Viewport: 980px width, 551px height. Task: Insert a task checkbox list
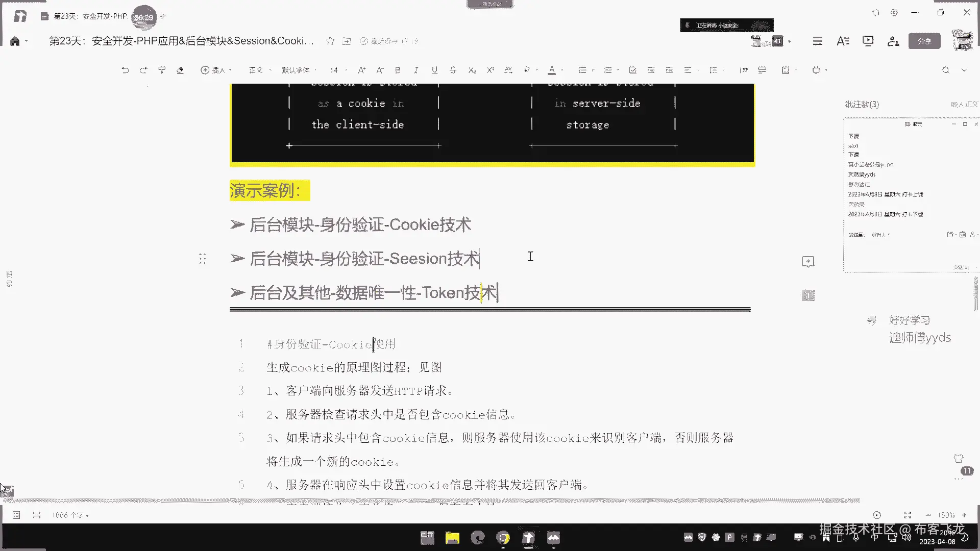coord(633,70)
